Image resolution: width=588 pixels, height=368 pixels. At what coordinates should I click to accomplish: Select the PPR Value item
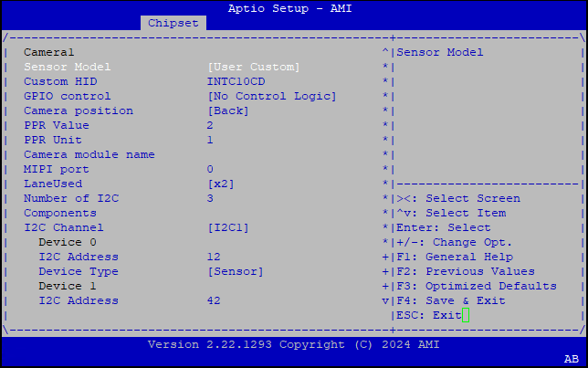(57, 125)
